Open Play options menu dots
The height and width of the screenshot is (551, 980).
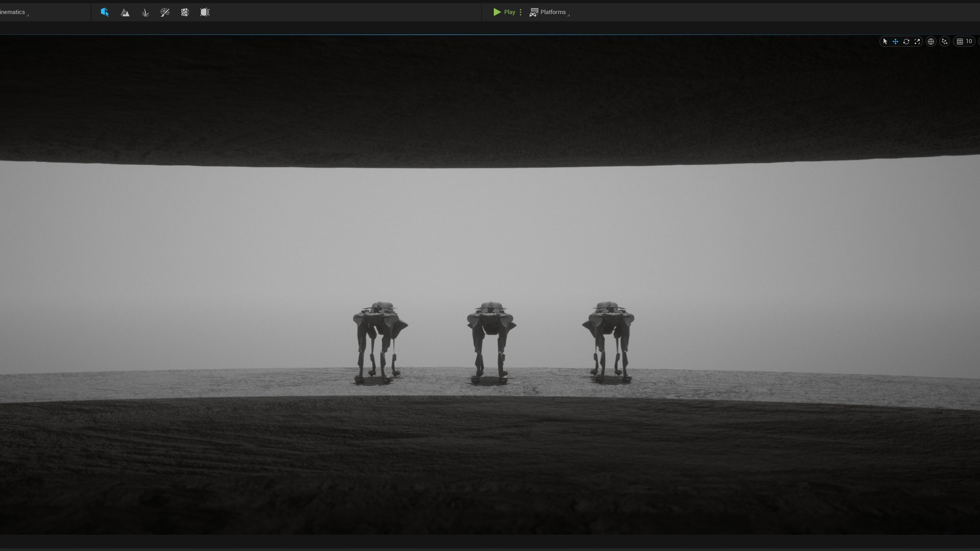tap(521, 12)
